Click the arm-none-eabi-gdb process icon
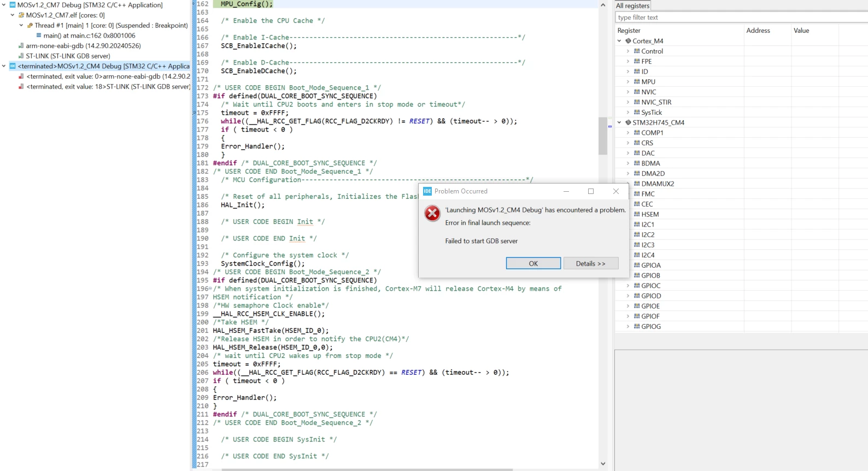The image size is (868, 471). pyautogui.click(x=21, y=46)
